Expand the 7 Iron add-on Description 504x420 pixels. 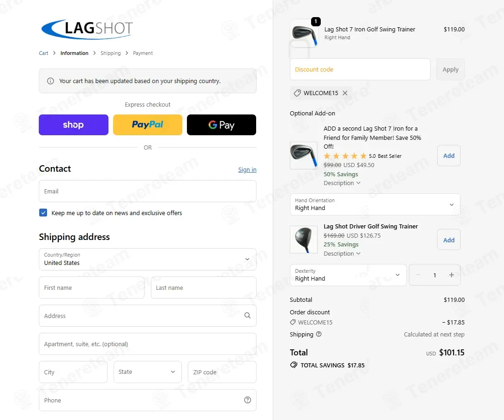point(342,183)
